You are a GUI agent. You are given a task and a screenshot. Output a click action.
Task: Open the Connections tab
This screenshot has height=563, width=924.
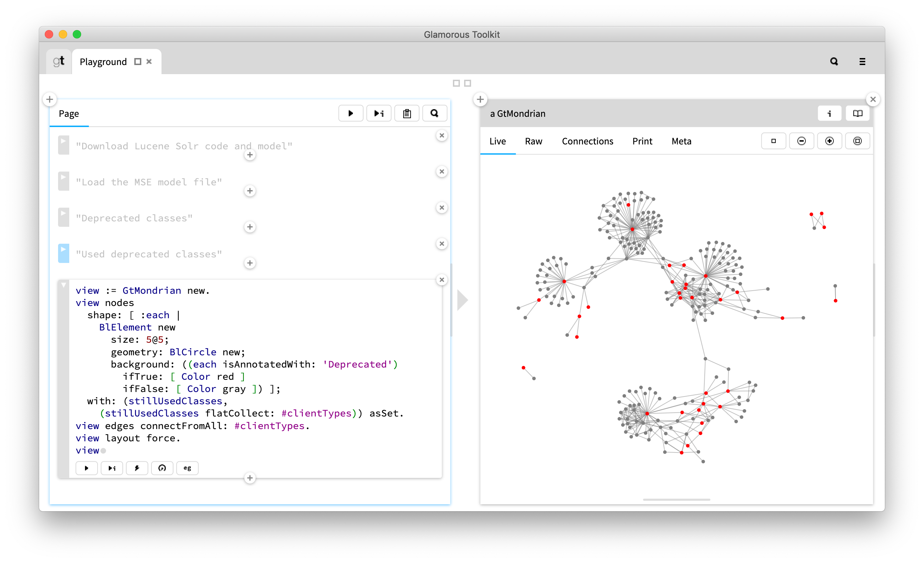[x=587, y=141]
